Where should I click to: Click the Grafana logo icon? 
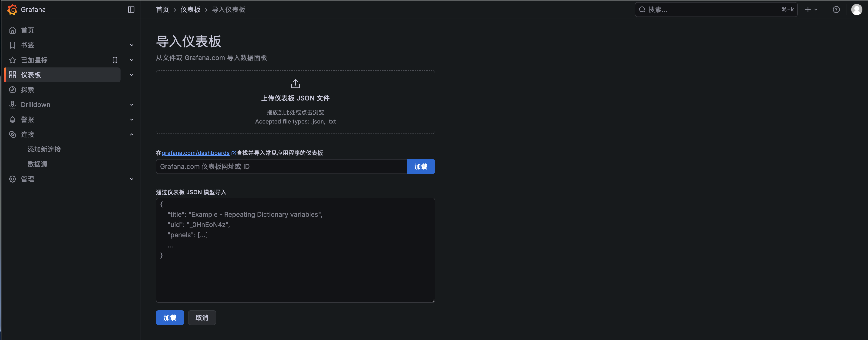(12, 10)
